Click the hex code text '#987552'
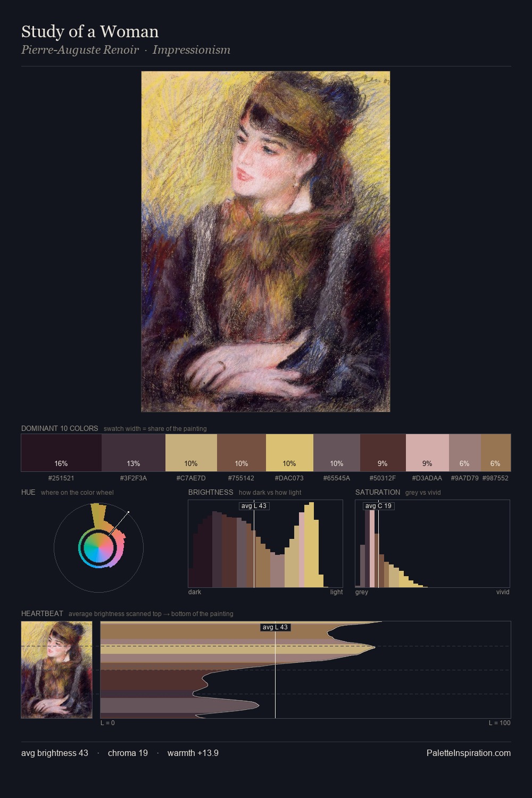The width and height of the screenshot is (532, 798). pos(495,478)
